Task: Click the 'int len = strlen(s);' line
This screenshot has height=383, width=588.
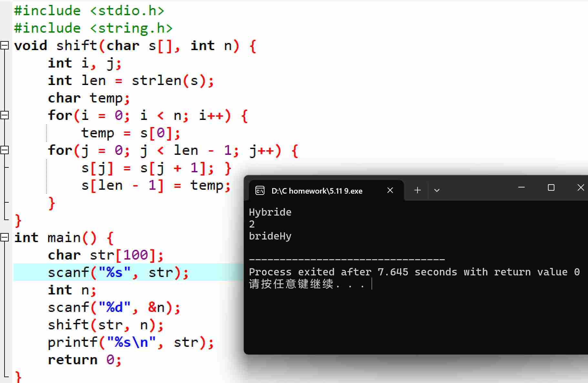Action: (131, 80)
